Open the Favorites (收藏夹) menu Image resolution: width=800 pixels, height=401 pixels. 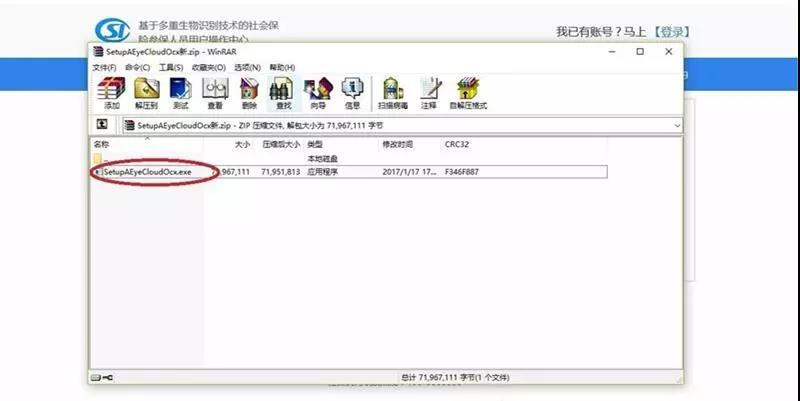tap(209, 67)
